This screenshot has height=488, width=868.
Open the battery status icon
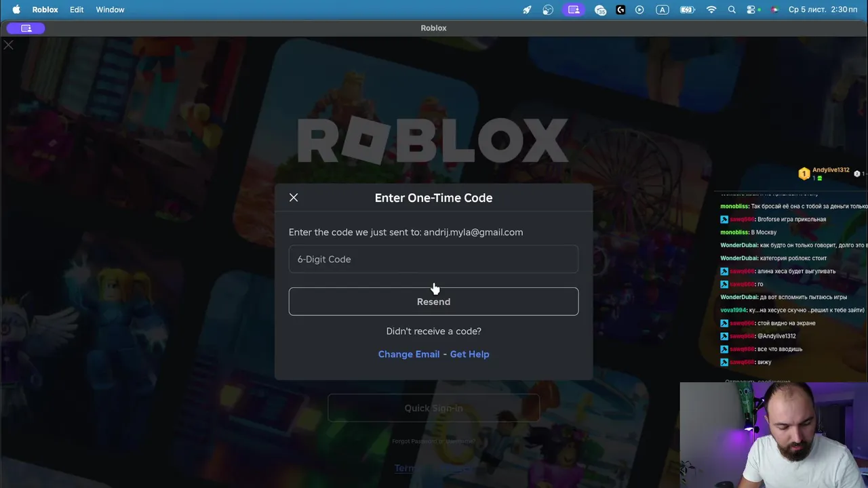coord(688,9)
